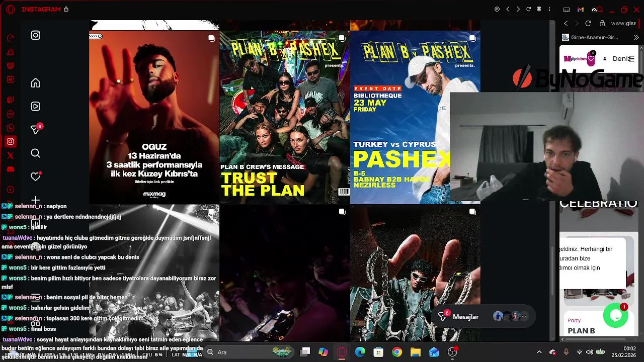The image size is (644, 362).
Task: Click the Deniz user account
Action: [x=618, y=59]
